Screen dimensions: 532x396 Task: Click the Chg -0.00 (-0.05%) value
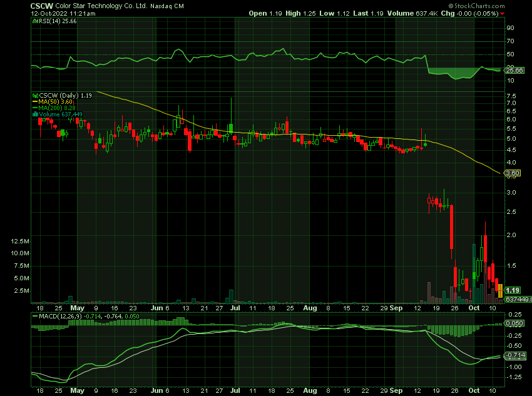coord(469,14)
